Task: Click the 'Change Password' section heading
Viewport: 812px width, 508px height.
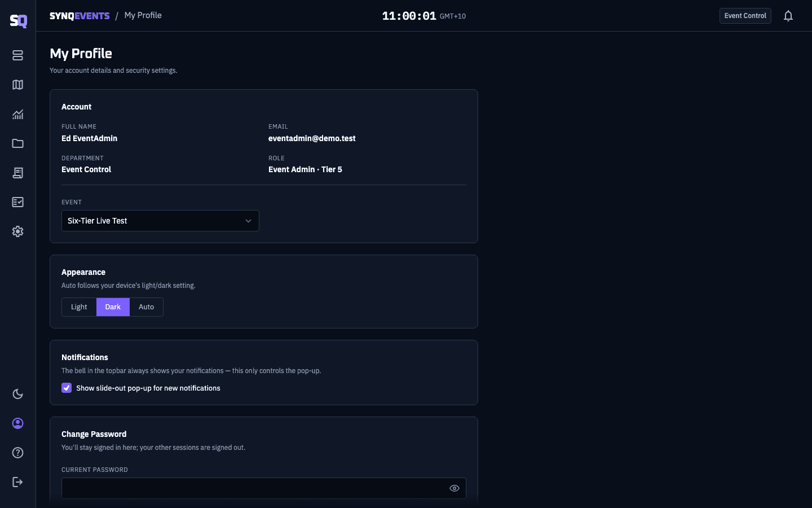Action: tap(94, 434)
